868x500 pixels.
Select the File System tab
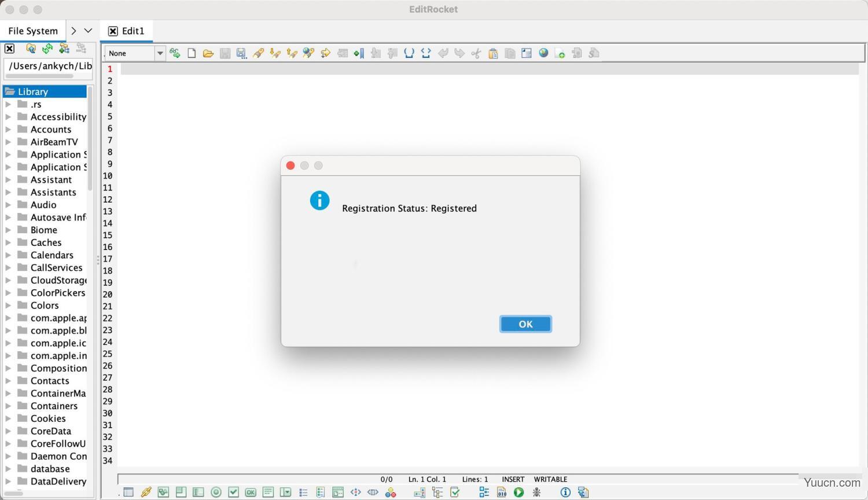33,31
